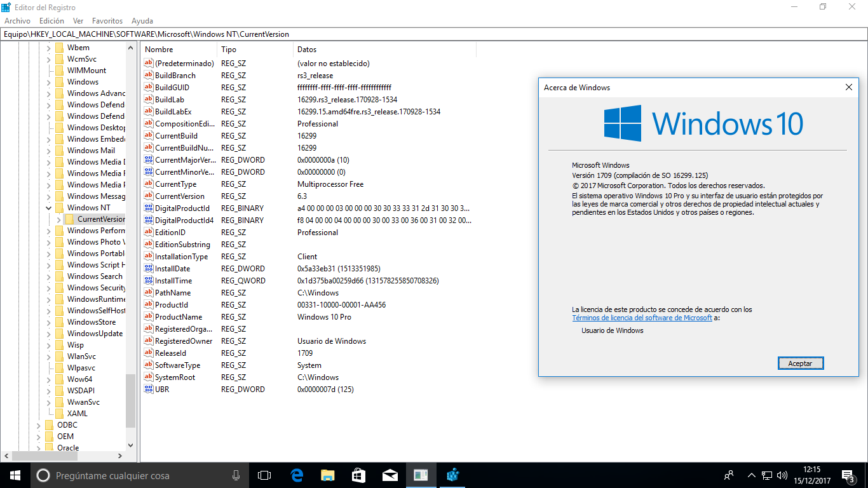Click the CurrentMajorVersionNumber DWORD icon
This screenshot has width=868, height=488.
pos(149,160)
